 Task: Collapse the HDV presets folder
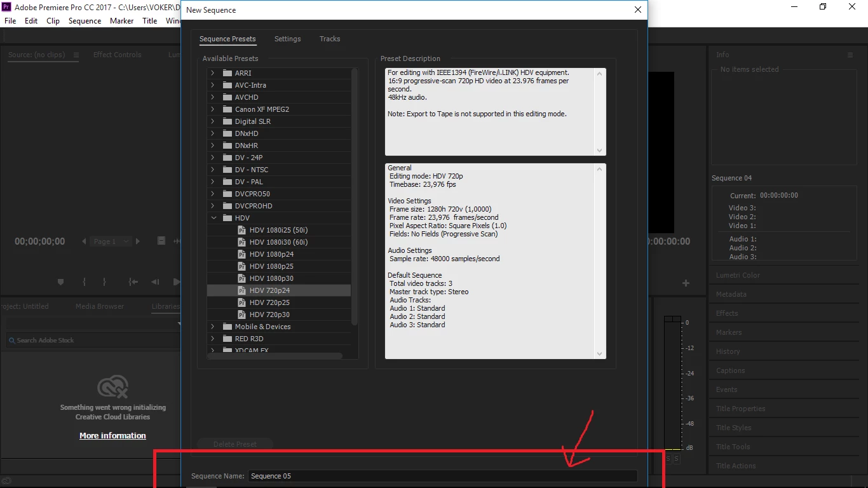click(213, 218)
